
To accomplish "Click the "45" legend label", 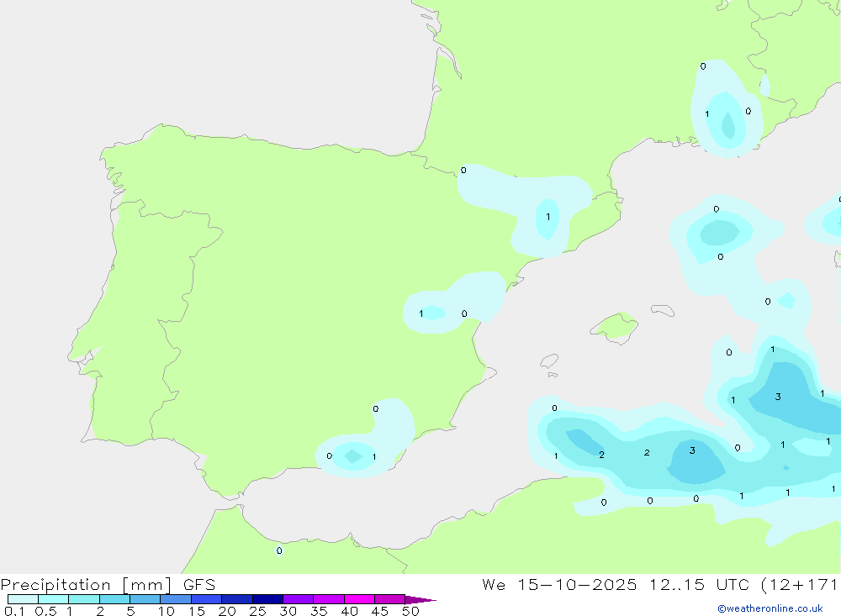I will click(380, 611).
